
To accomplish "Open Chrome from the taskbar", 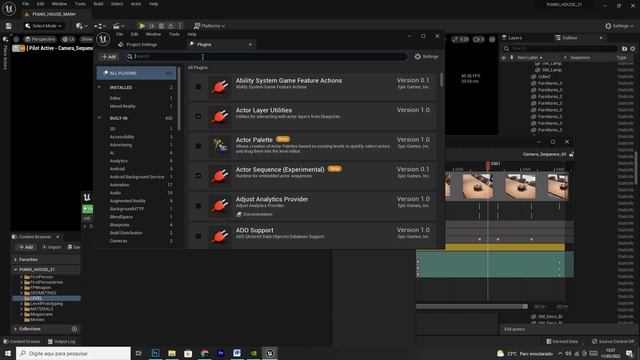I will [204, 353].
